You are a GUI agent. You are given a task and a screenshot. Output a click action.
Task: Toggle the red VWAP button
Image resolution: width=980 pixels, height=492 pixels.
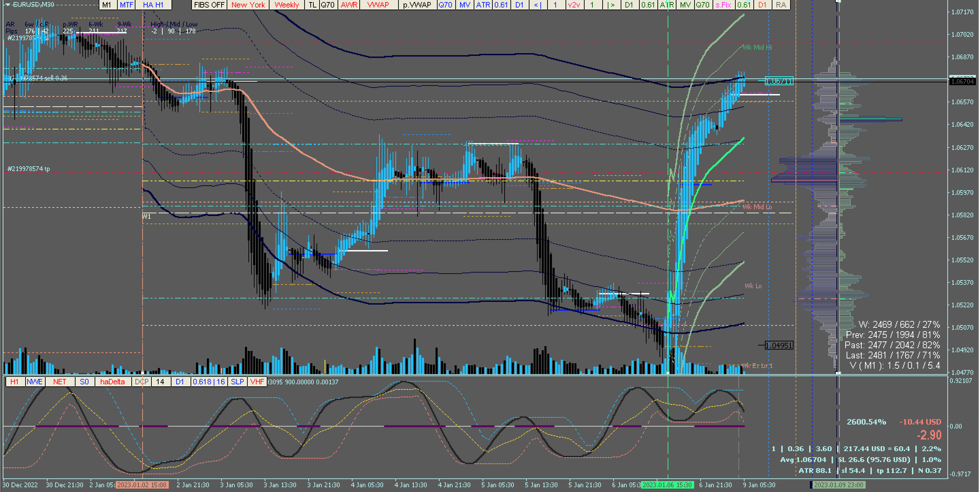[378, 5]
